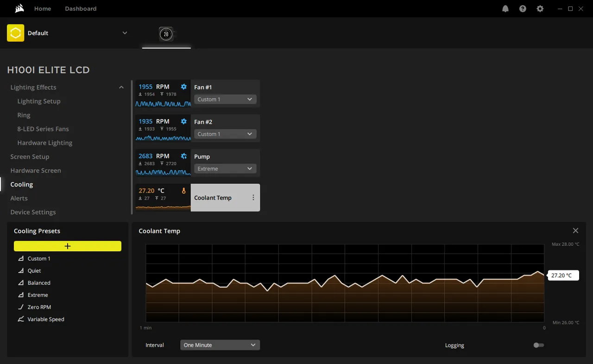
Task: Select the Quiet cooling preset
Action: pos(34,270)
